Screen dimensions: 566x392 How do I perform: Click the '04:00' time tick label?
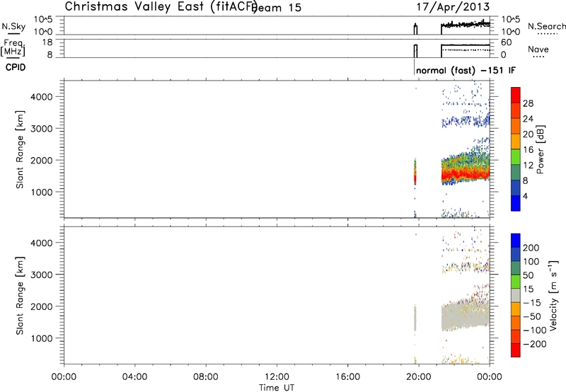coord(135,377)
